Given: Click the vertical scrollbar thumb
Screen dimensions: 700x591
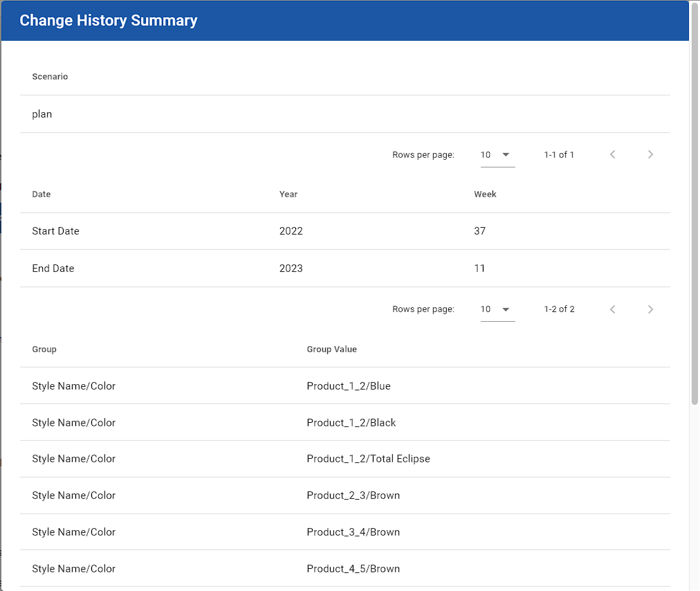Looking at the screenshot, I should pyautogui.click(x=694, y=208).
